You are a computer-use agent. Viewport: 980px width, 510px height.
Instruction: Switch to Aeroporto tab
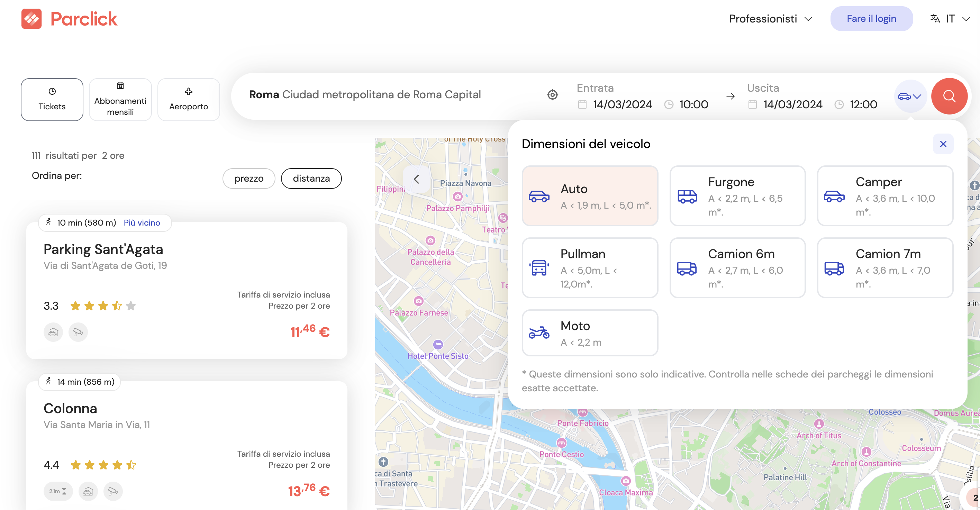[x=188, y=100]
